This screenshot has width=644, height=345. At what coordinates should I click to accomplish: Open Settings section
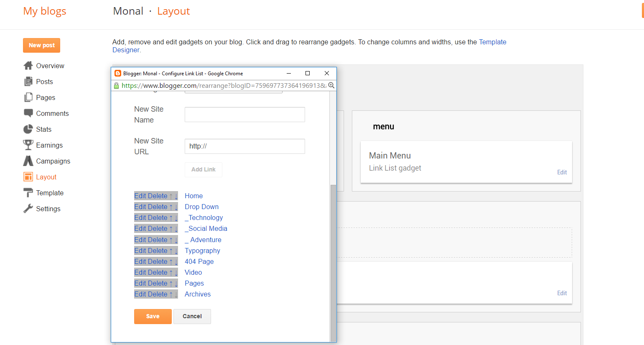tap(48, 209)
